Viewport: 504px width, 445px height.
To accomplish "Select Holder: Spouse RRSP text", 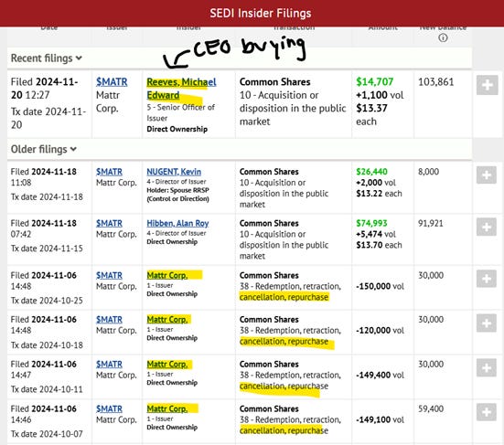I will [x=177, y=190].
